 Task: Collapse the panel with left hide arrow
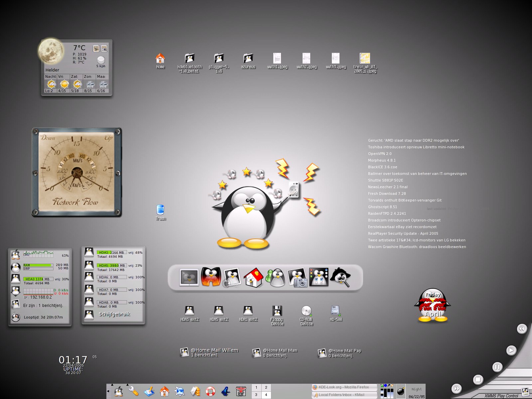pos(108,391)
